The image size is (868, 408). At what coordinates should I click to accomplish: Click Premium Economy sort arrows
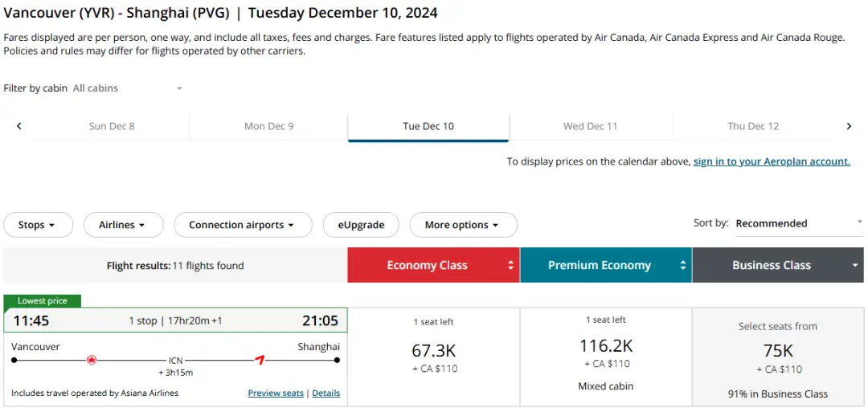[683, 266]
